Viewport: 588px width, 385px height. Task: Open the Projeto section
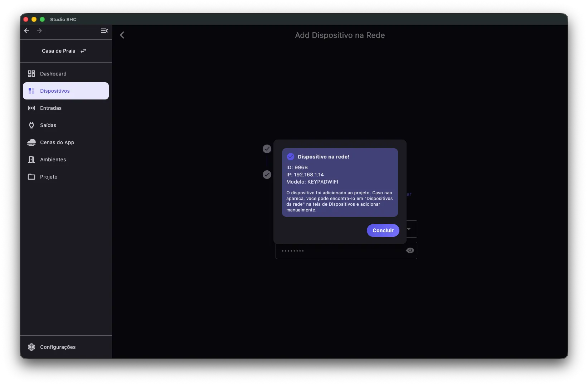[66, 177]
